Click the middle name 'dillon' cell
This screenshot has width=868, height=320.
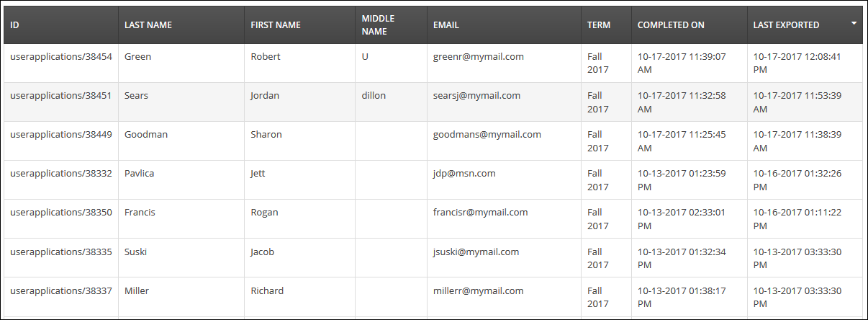point(374,96)
